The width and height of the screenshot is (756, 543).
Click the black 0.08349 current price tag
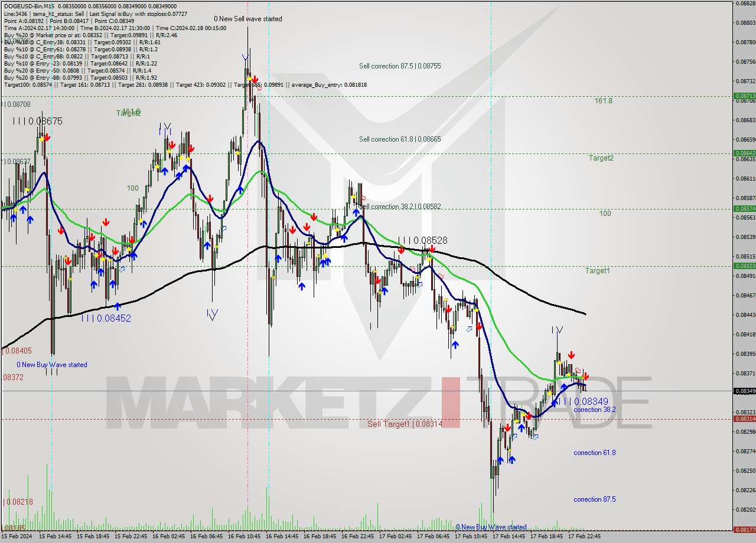click(744, 391)
